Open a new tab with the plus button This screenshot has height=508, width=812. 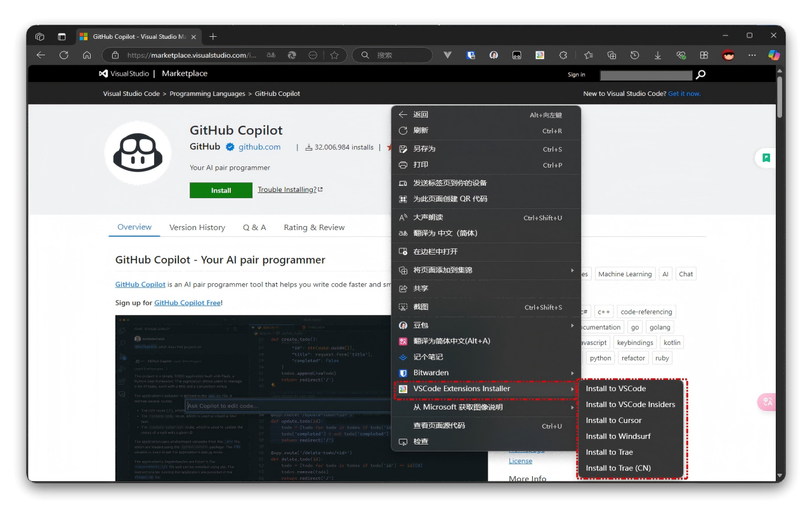coord(213,36)
